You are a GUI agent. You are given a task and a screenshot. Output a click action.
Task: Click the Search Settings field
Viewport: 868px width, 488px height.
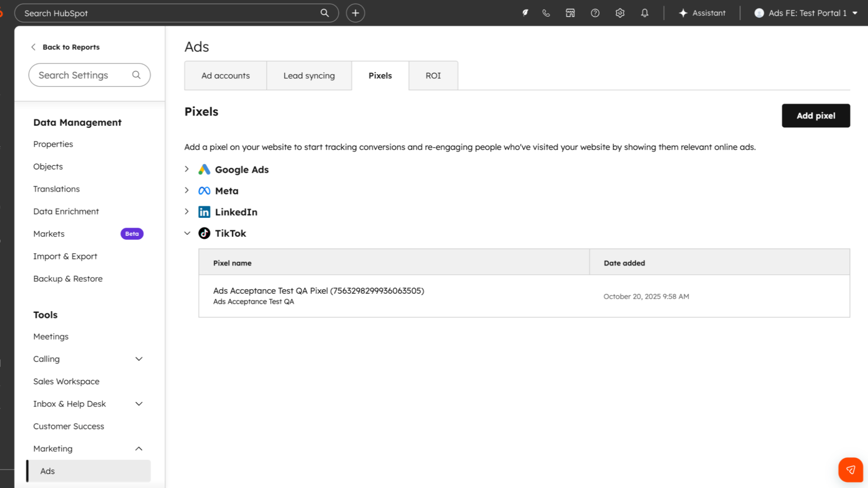89,75
